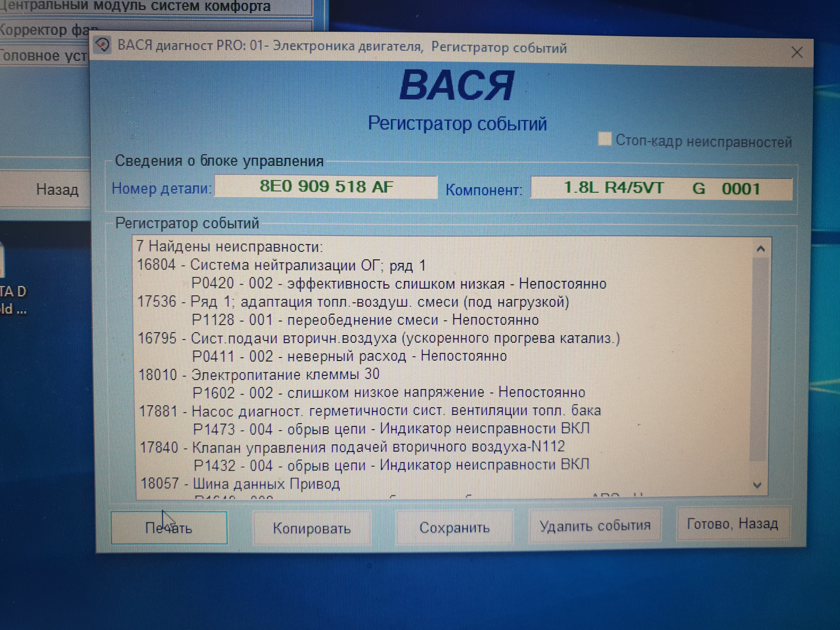Close the ВАСЯ диагност dialog
This screenshot has height=630, width=840.
(797, 53)
